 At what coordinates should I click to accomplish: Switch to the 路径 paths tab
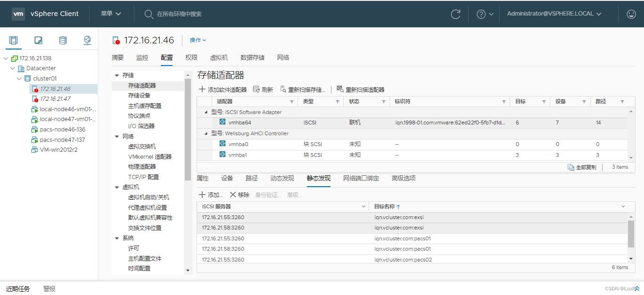click(x=252, y=178)
